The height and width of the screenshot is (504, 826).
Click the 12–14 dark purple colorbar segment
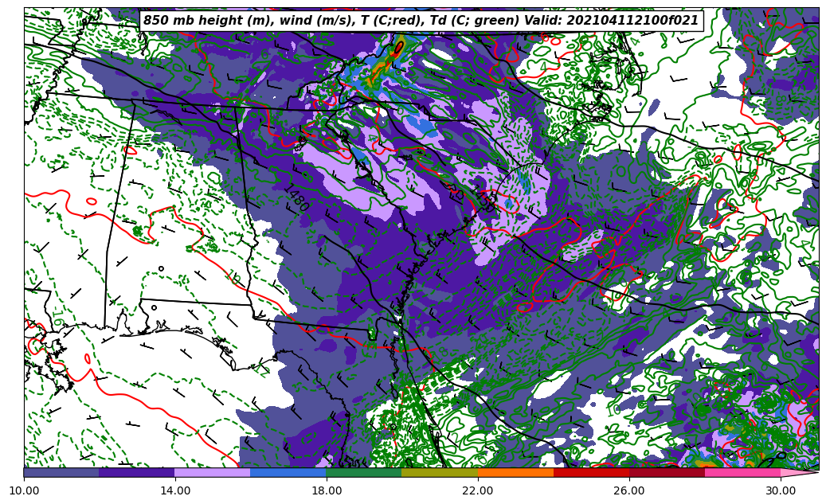tap(137, 472)
